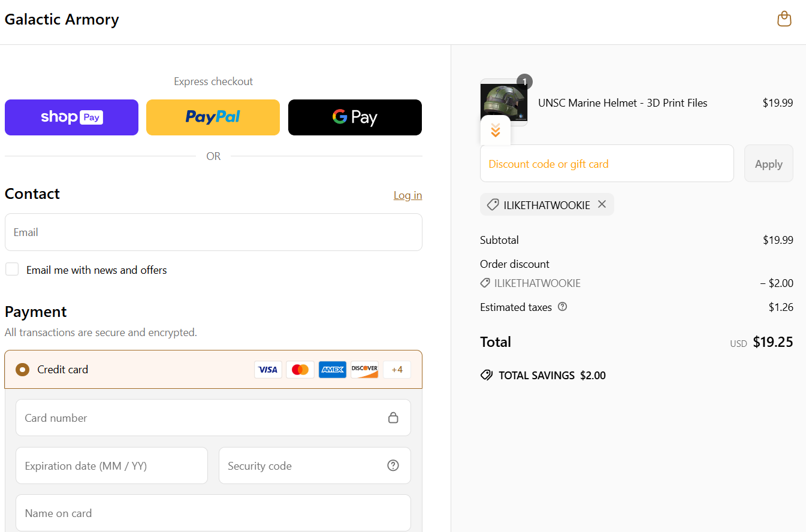Screen dimensions: 806x532
Task: Click the estimated taxes help icon
Action: pyautogui.click(x=562, y=307)
